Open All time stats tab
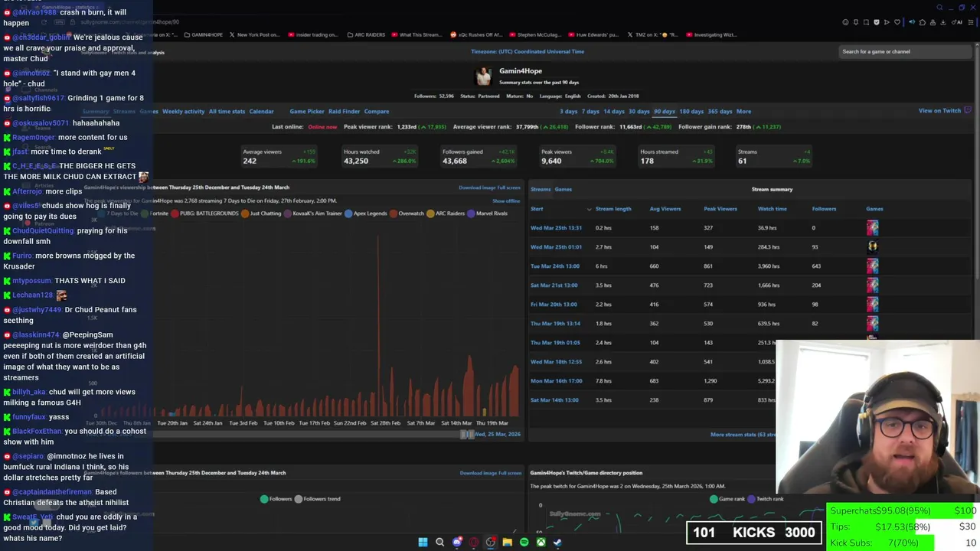The width and height of the screenshot is (980, 551). (x=227, y=111)
